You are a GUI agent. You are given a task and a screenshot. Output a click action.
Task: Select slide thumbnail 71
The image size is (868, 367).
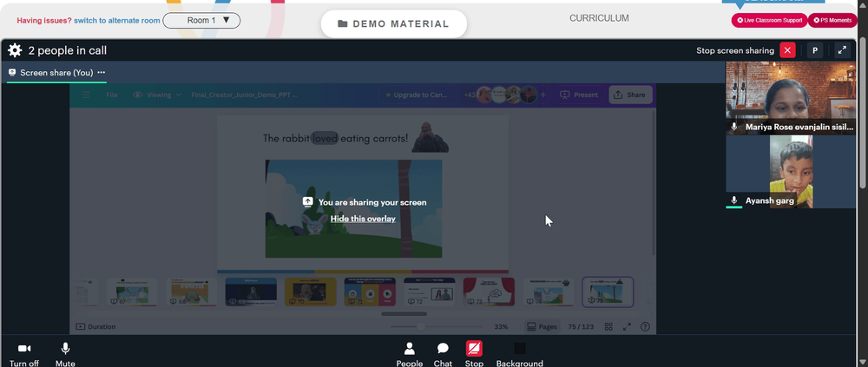click(x=370, y=292)
